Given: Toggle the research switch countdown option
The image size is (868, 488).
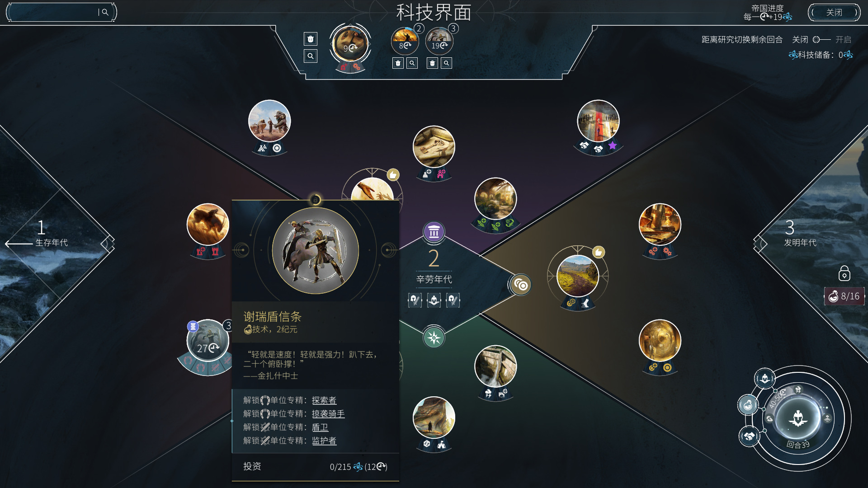Looking at the screenshot, I should [822, 40].
